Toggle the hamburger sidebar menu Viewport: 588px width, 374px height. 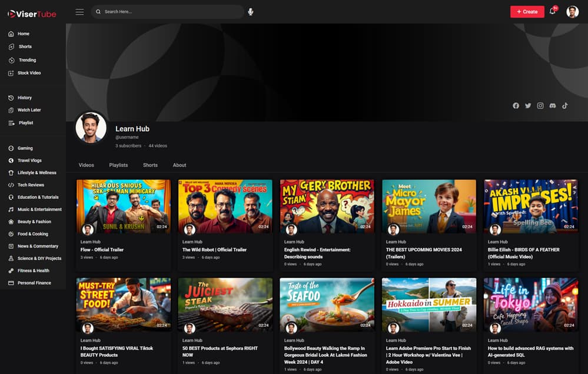[79, 12]
